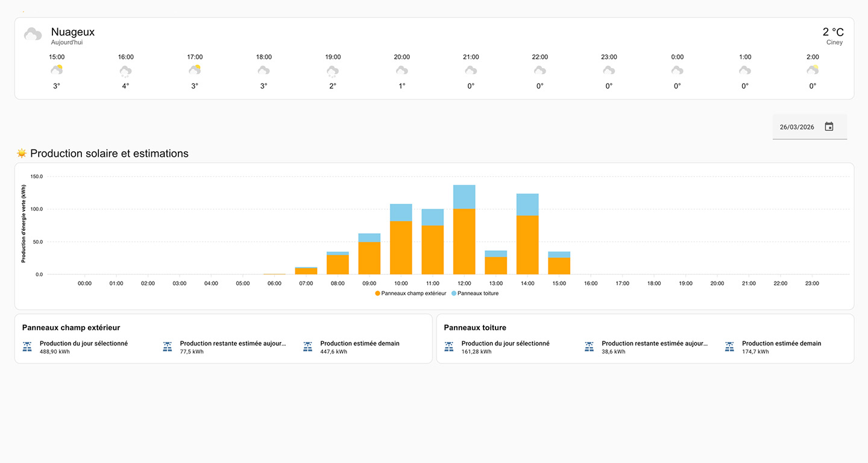Open field panels remaining production estimate entry
Screen dimensions: 868x463
click(x=232, y=347)
